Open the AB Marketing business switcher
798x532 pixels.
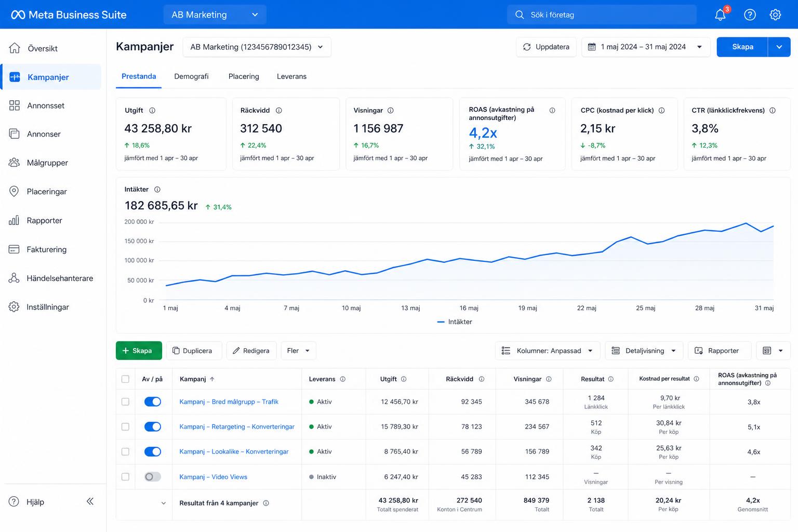point(215,15)
